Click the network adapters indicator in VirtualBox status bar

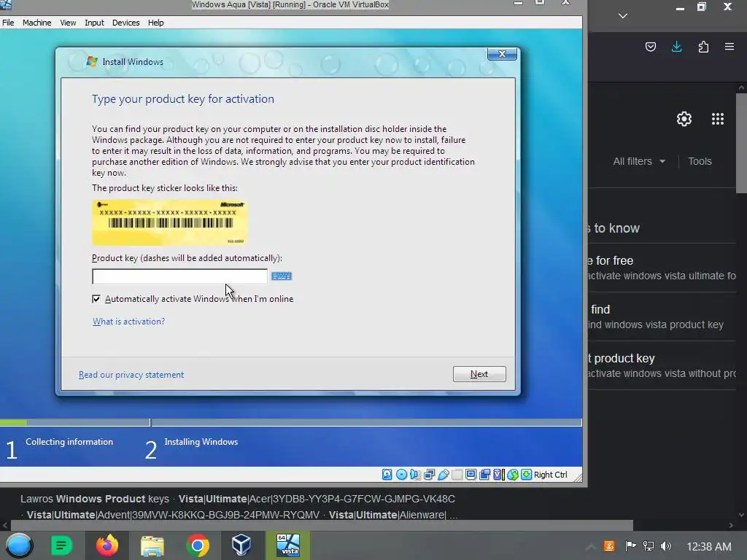[x=429, y=474]
